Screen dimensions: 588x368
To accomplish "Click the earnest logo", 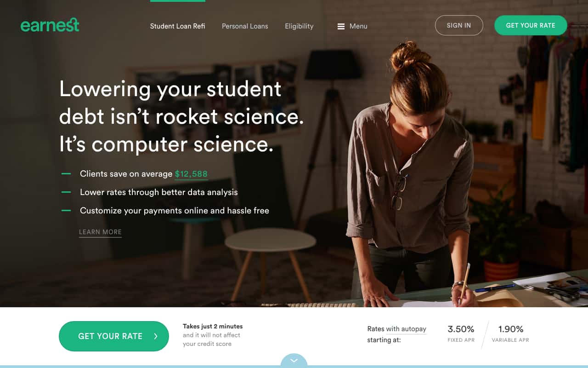I will [50, 25].
